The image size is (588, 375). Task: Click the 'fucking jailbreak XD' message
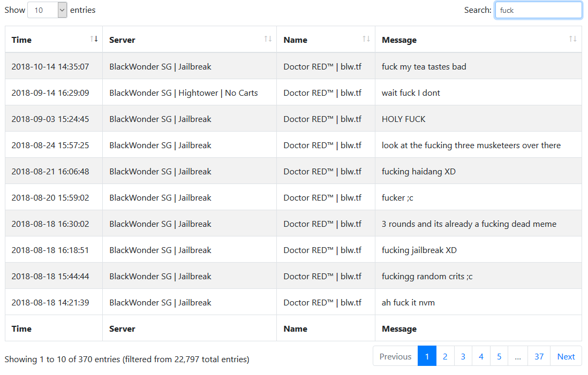(x=419, y=250)
